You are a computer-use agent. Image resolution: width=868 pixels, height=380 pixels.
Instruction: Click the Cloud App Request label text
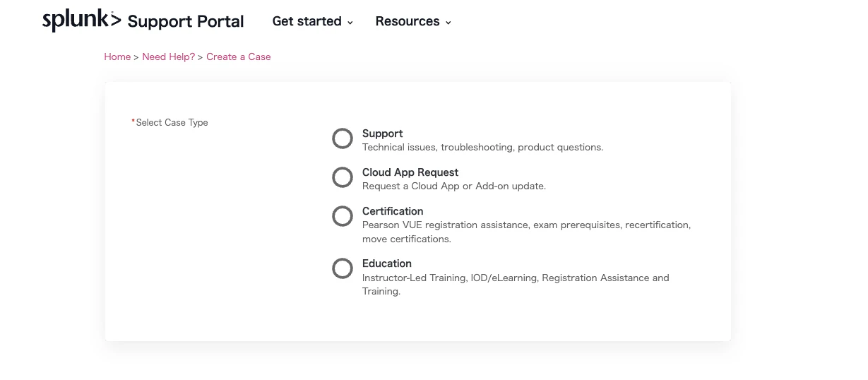click(410, 172)
